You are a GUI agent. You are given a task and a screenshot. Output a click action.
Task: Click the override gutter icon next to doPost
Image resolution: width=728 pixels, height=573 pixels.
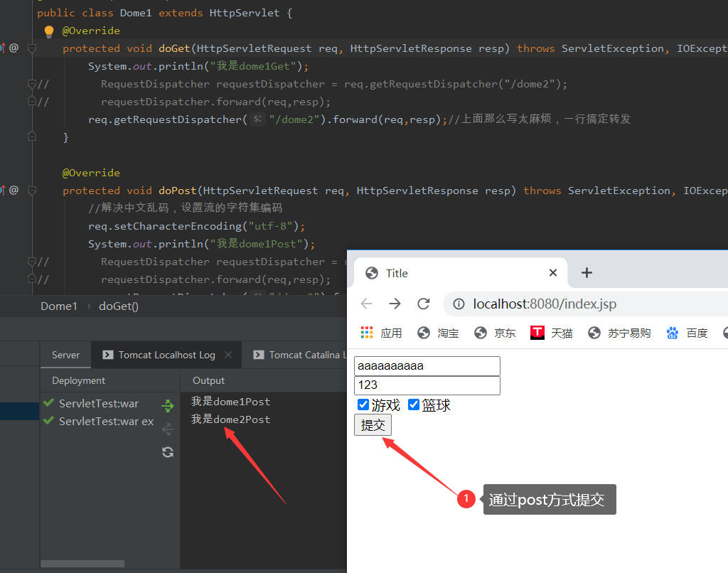pos(3,190)
